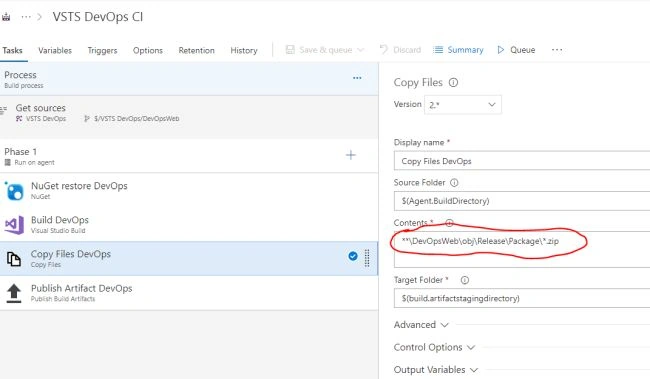Open the build Summary

(x=458, y=50)
